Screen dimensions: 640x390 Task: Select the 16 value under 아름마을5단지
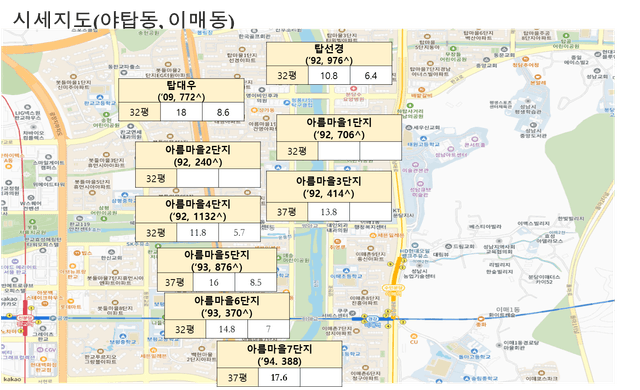pos(214,282)
